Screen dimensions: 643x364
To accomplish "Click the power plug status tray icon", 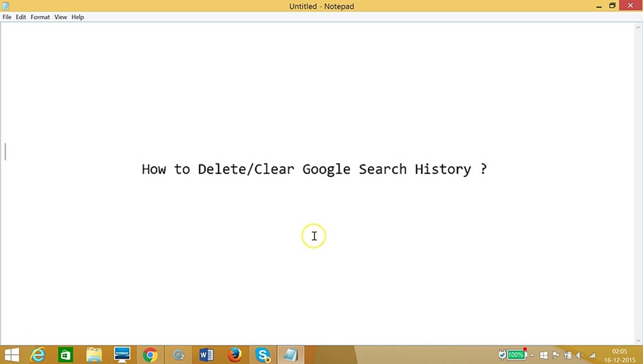I will click(x=502, y=355).
